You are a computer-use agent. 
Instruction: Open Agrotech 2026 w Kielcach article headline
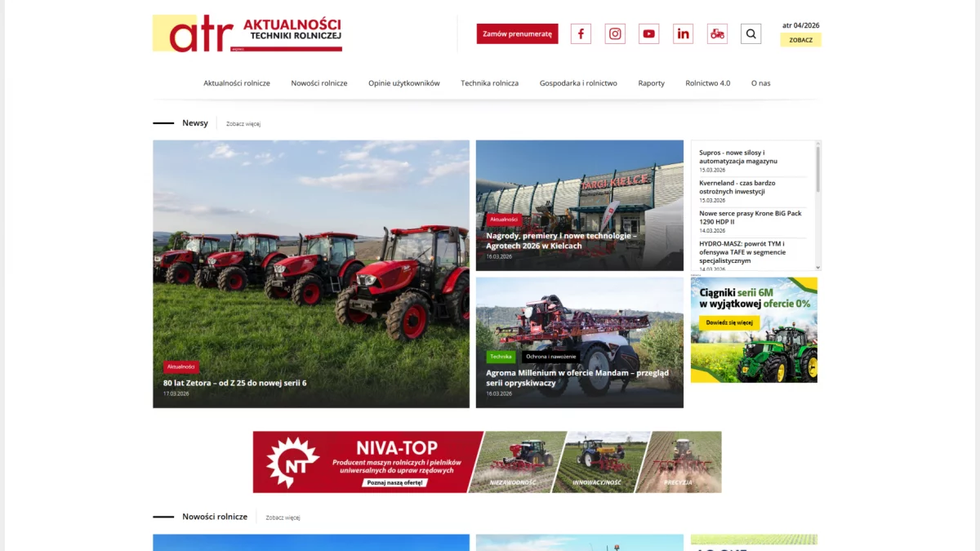pos(561,240)
